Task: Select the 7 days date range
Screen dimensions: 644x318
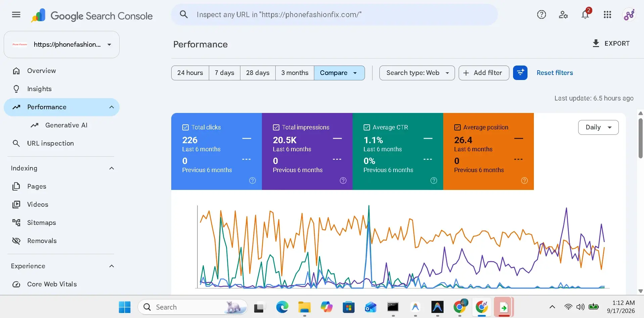Action: 224,73
